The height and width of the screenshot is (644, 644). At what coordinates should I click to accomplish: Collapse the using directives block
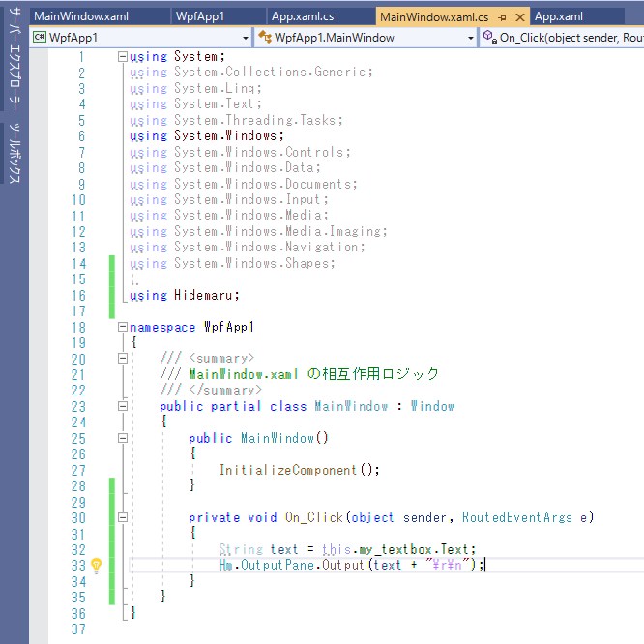[123, 57]
